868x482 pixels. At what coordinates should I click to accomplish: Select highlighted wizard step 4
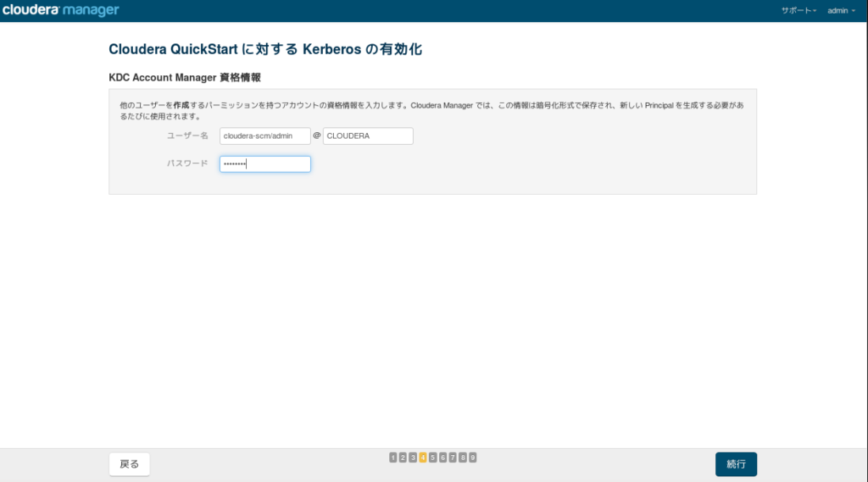(423, 457)
